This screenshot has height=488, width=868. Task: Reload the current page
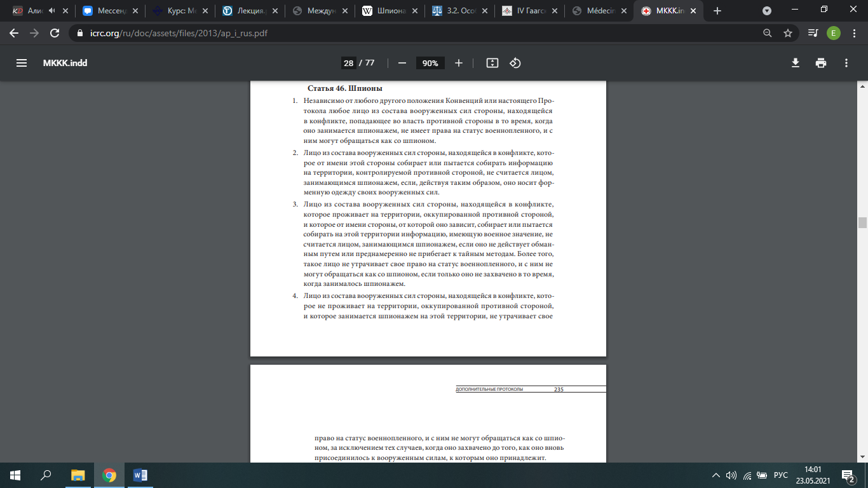[x=55, y=33]
